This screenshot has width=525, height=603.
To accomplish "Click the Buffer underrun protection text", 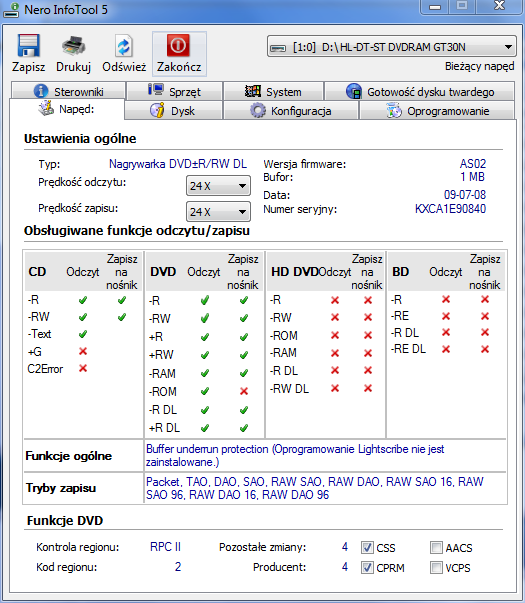I will click(295, 455).
